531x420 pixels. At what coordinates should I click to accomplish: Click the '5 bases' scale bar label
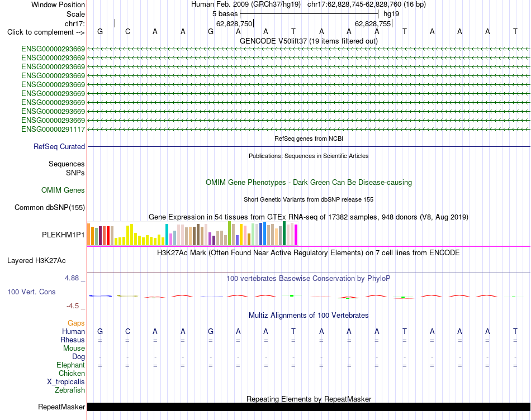[225, 14]
